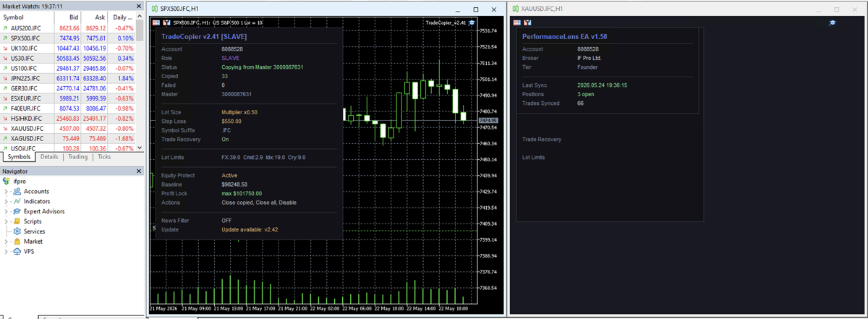The height and width of the screenshot is (319, 868).
Task: Click the up arrow icon beside XAGUSD.IFC
Action: pyautogui.click(x=5, y=138)
